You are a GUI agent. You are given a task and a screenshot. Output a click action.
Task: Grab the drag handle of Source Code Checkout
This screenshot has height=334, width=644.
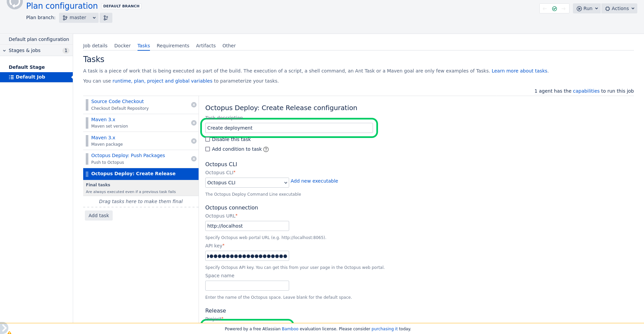pyautogui.click(x=87, y=105)
